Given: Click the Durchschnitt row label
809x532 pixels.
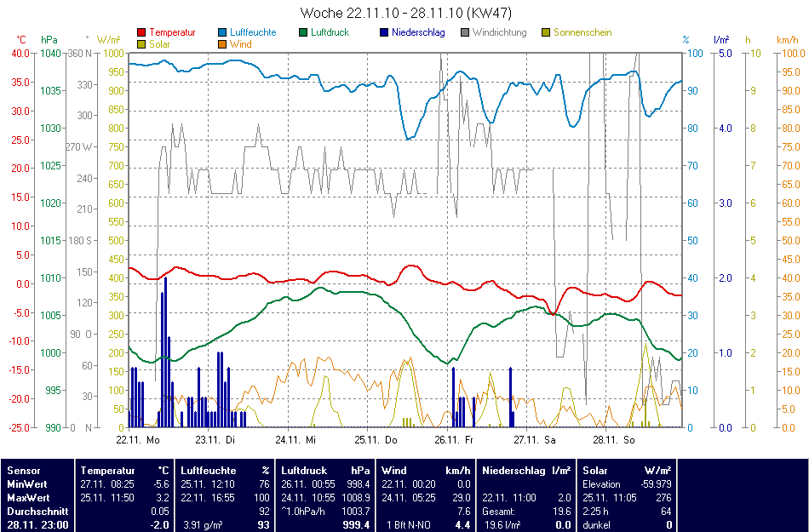Looking at the screenshot, I should pyautogui.click(x=37, y=512).
